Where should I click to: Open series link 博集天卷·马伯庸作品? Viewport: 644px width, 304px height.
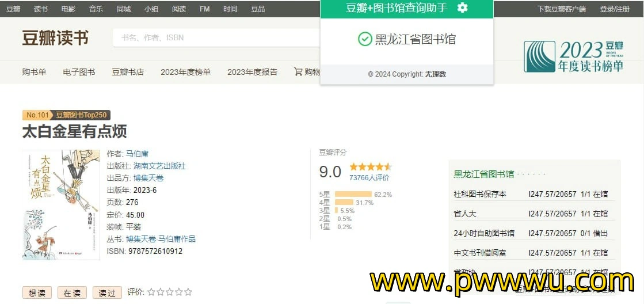click(x=161, y=239)
